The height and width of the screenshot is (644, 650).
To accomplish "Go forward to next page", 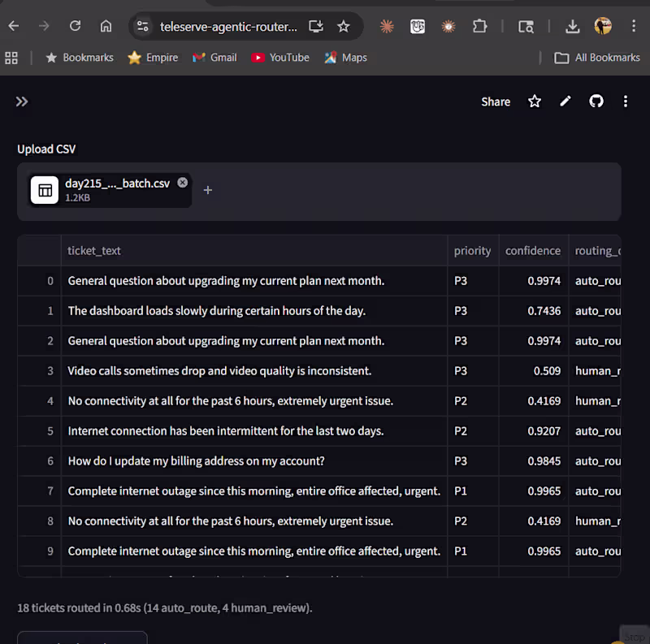I will (x=44, y=26).
